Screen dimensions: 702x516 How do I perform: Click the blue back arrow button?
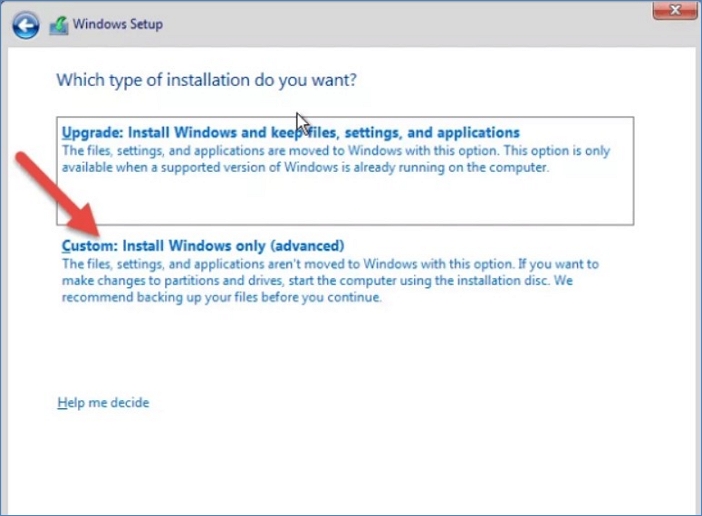click(x=27, y=23)
